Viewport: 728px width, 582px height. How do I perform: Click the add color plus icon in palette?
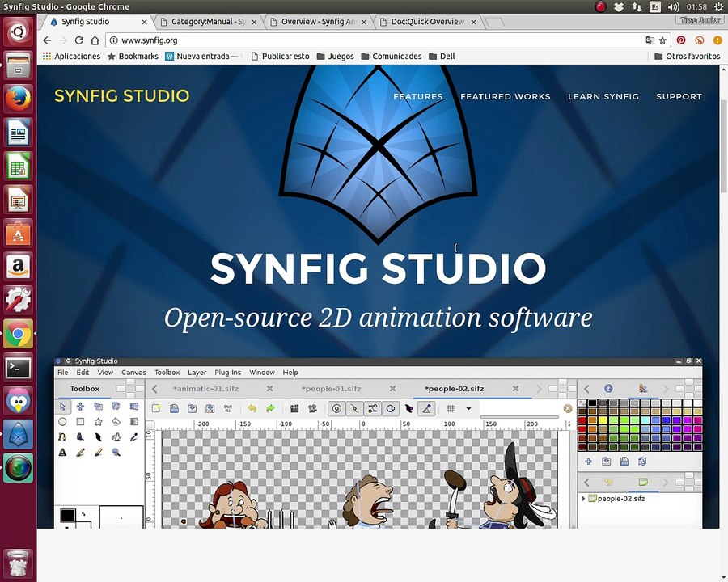[588, 462]
